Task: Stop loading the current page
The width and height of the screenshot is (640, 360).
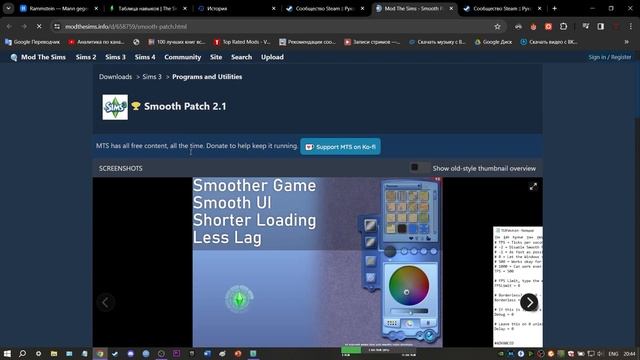Action: pyautogui.click(x=39, y=27)
